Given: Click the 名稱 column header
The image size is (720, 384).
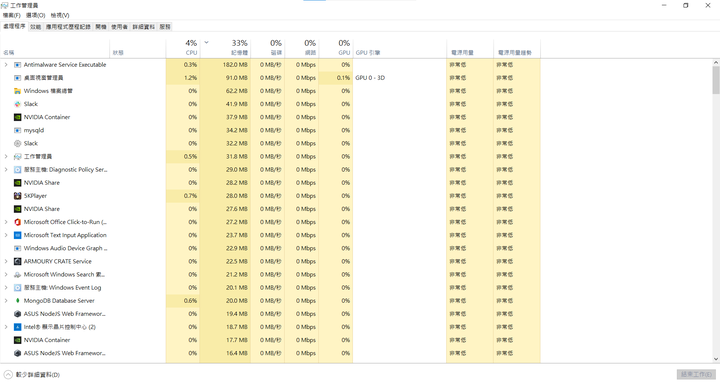Looking at the screenshot, I should coord(55,48).
